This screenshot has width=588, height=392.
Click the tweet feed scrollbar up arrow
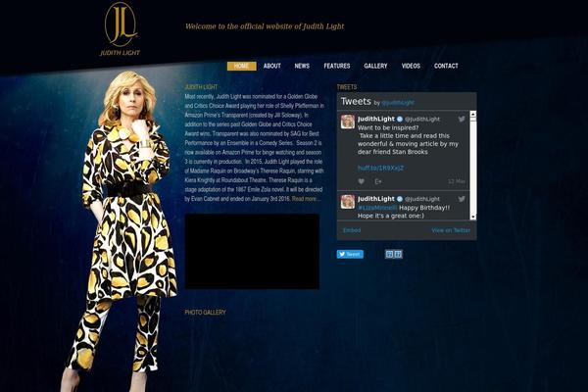click(x=473, y=114)
